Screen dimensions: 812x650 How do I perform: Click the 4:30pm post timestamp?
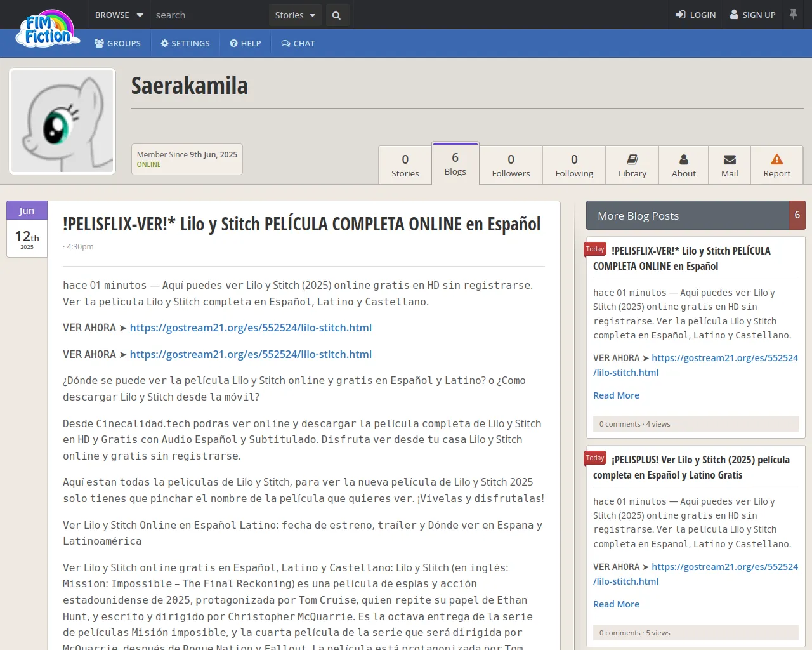(x=80, y=246)
